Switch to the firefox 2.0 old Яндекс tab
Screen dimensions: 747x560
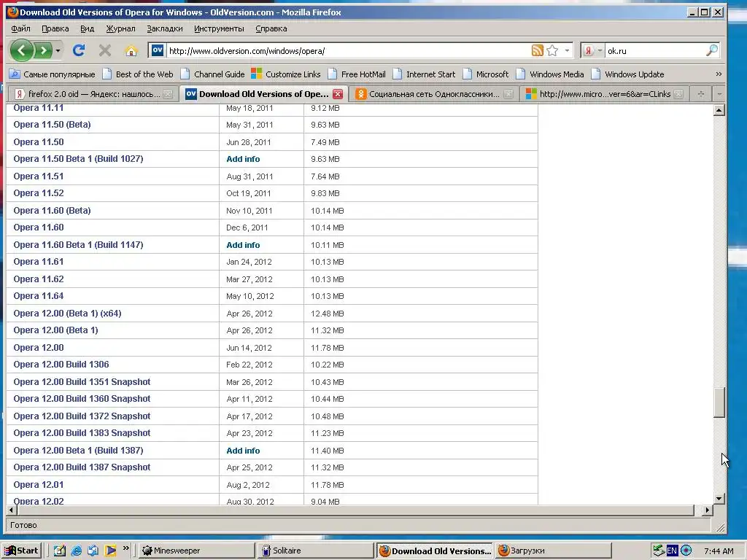click(x=93, y=94)
